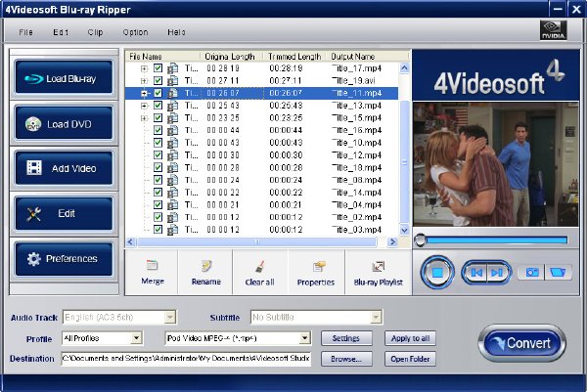Click Apply to all button
587x392 pixels.
[x=410, y=338]
